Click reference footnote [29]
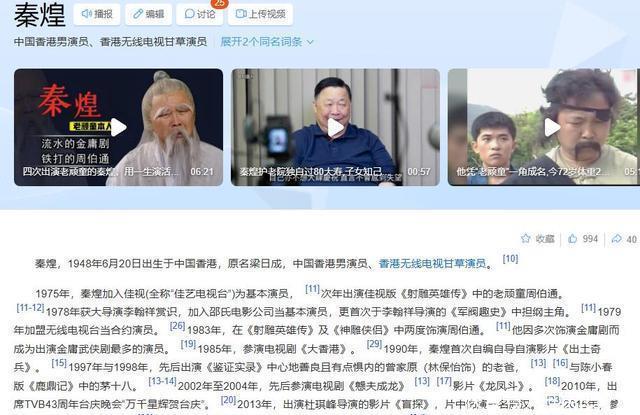Image resolution: width=640 pixels, height=415 pixels. [374, 344]
